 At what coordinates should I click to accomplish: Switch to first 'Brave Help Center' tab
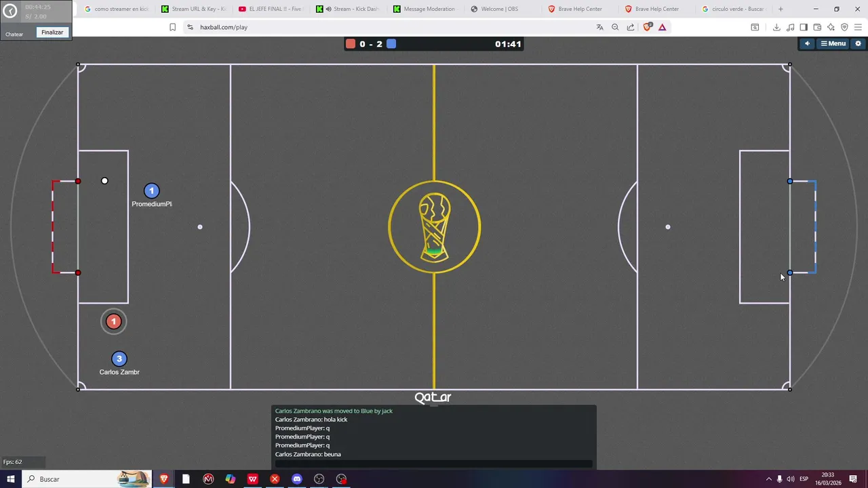coord(580,9)
